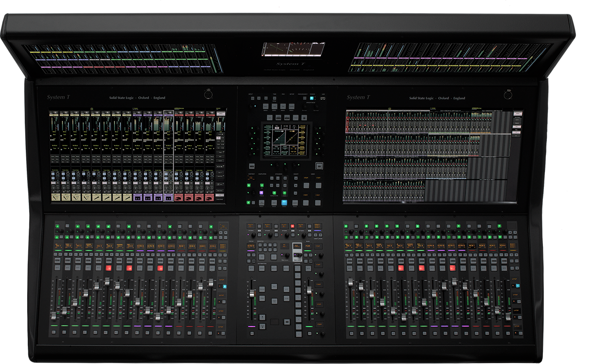Select the REM 4 scribble display in the left fader bay

point(212,246)
